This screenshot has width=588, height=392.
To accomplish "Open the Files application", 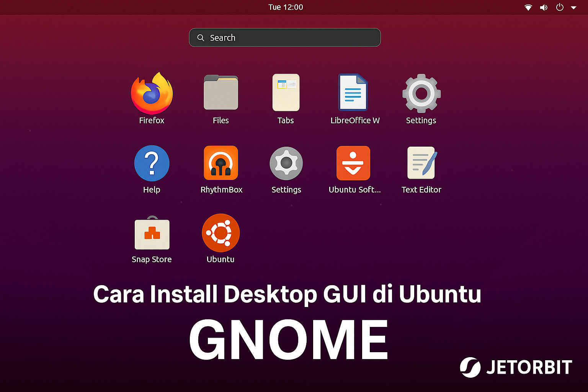I will [221, 92].
